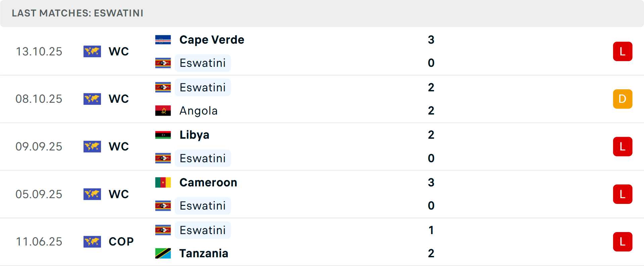This screenshot has height=266, width=644.
Task: Click the COP competition icon next to 11.06.25
Action: [92, 241]
